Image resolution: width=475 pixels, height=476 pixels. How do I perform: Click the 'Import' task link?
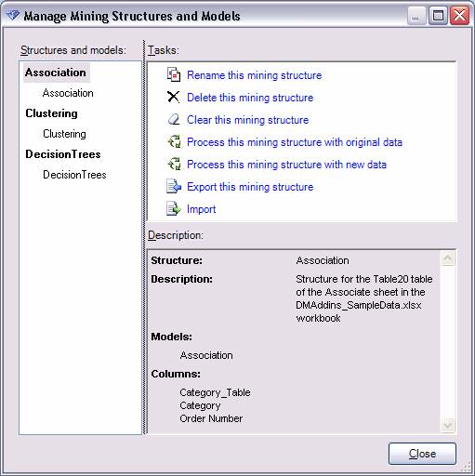201,209
